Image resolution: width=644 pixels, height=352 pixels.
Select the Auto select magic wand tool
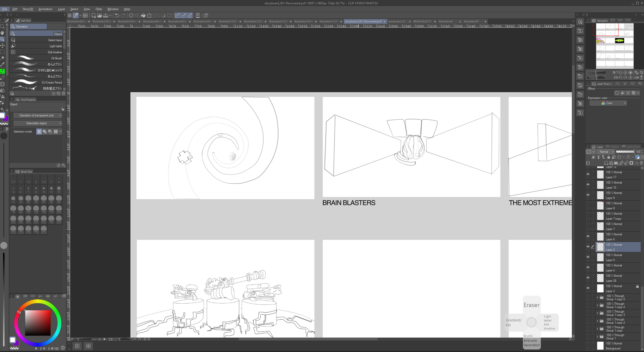click(2, 58)
